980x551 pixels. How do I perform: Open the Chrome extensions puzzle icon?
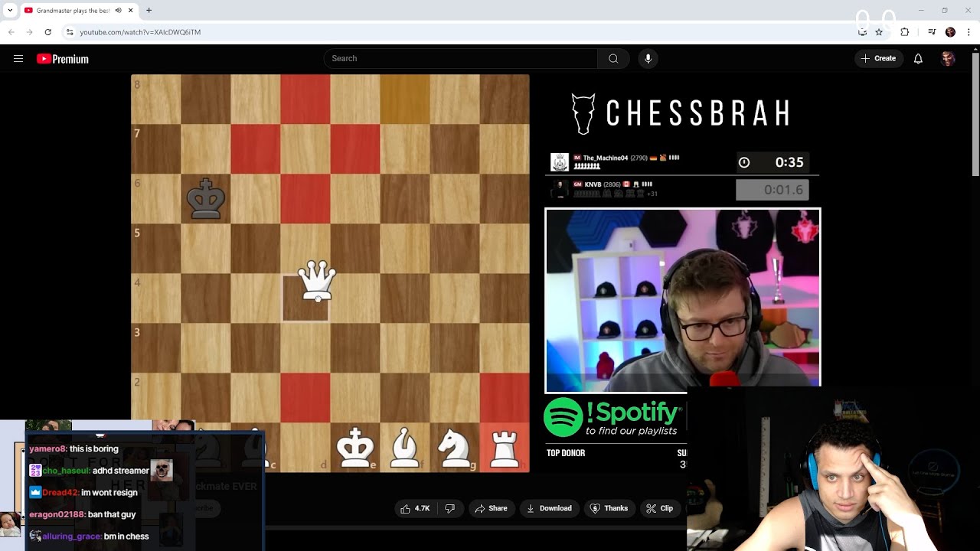[x=905, y=32]
